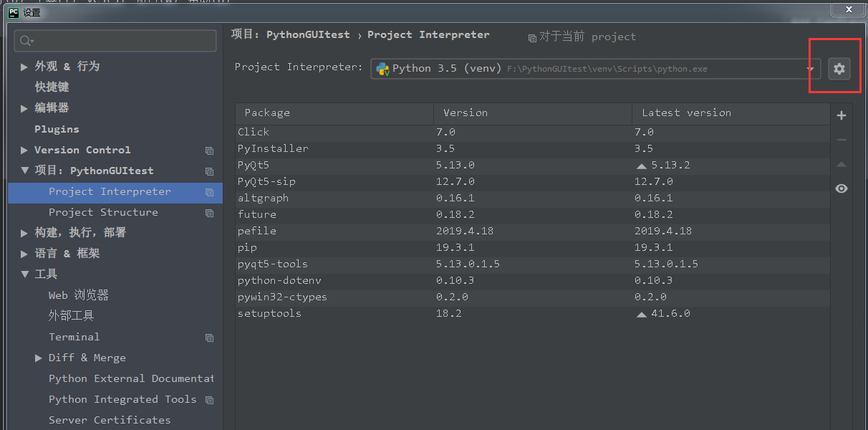Click the Latest version column header
This screenshot has height=430, width=868.
688,113
